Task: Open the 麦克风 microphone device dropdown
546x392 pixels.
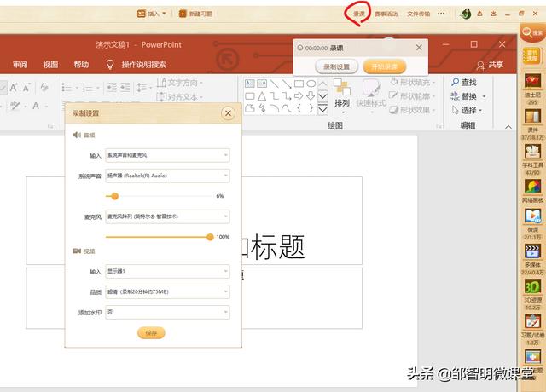Action: (x=167, y=216)
